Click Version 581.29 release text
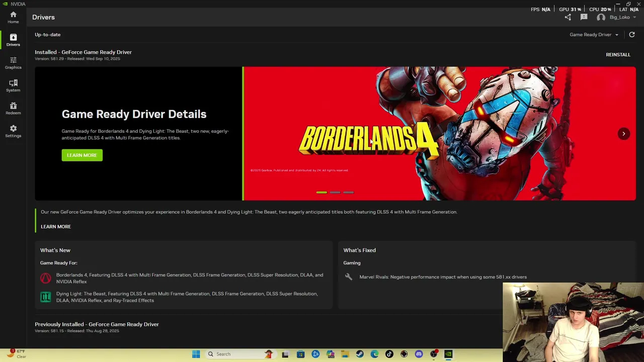The height and width of the screenshot is (362, 644). click(x=77, y=59)
